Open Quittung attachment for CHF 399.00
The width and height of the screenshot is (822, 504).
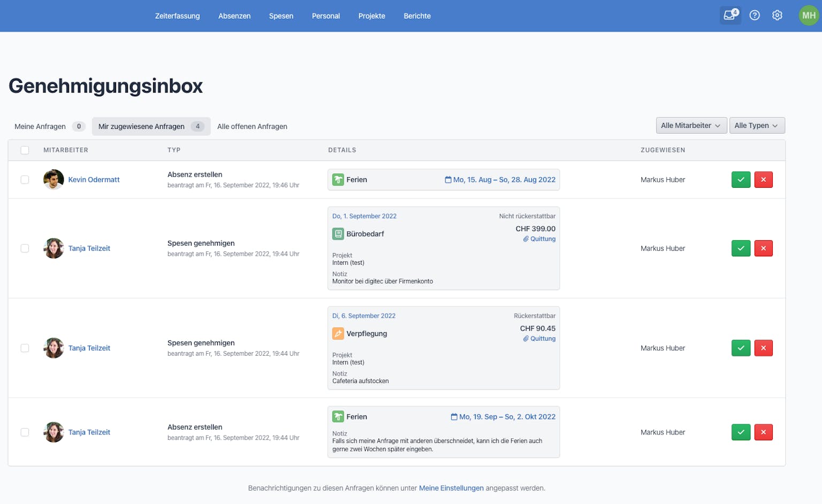539,239
